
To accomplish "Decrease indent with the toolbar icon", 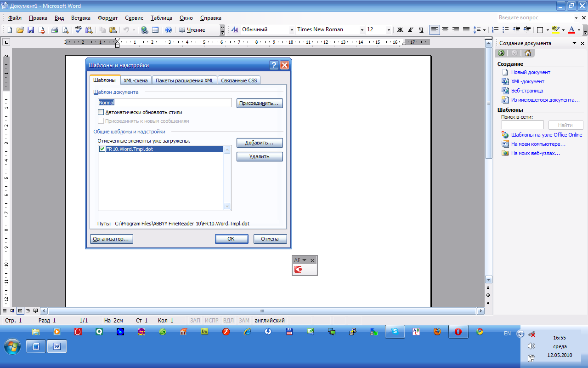I will tap(517, 29).
